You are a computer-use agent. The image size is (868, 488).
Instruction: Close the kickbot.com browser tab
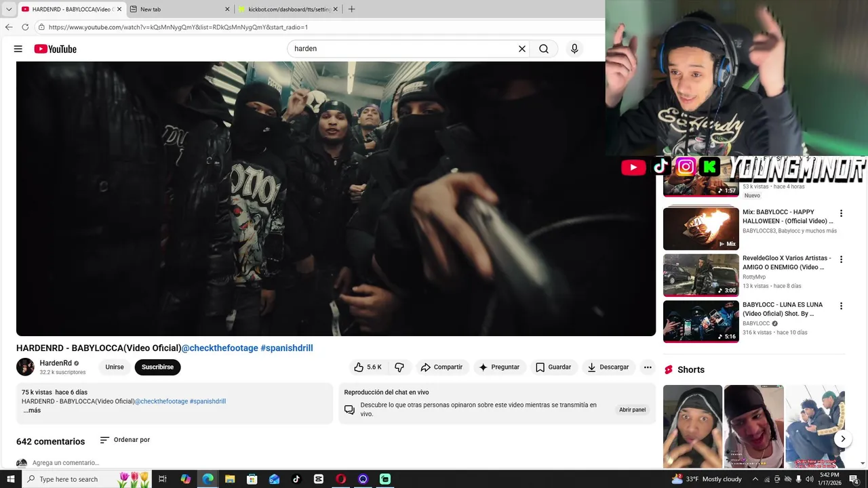coord(336,9)
